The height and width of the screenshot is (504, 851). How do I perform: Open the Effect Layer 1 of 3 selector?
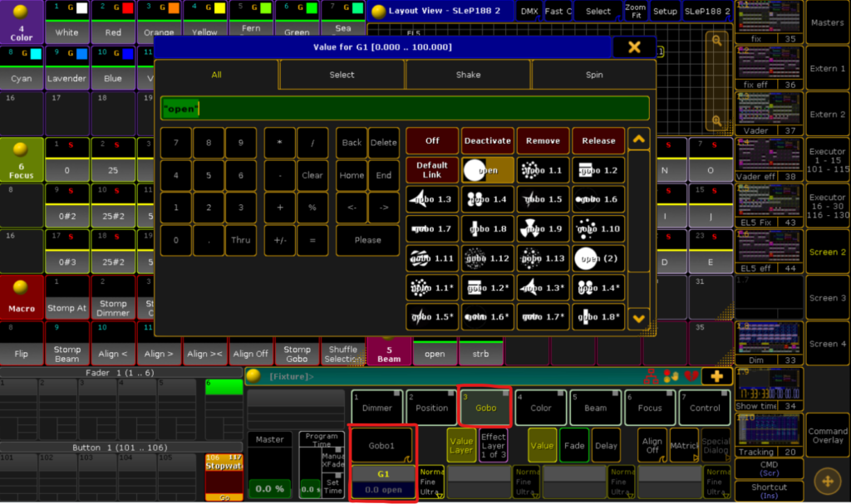pyautogui.click(x=494, y=445)
